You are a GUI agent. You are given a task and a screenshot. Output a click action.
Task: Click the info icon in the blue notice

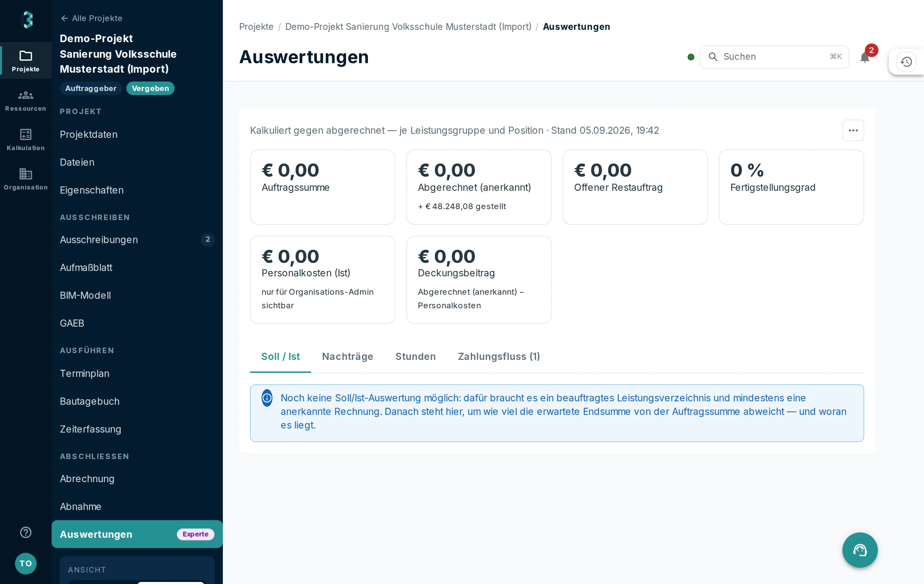pos(267,398)
